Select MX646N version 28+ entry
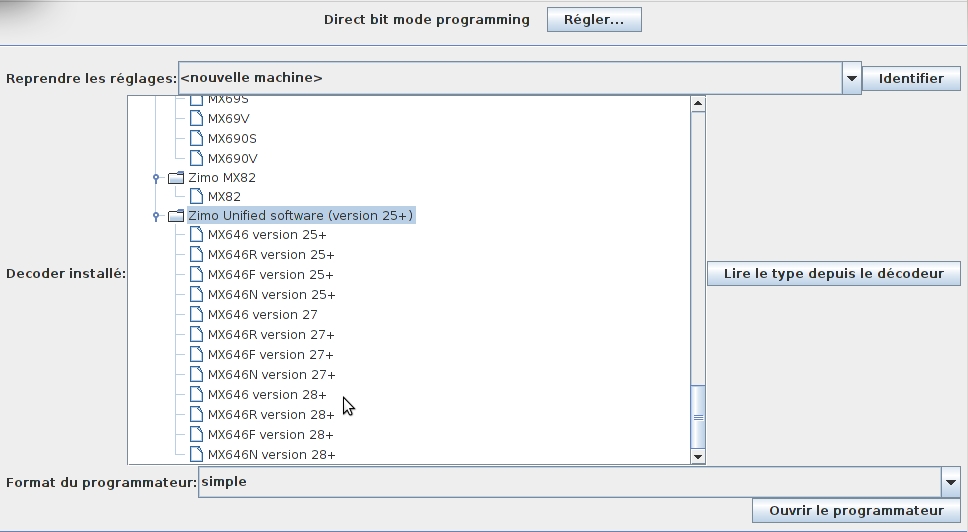Image resolution: width=968 pixels, height=532 pixels. click(x=272, y=455)
